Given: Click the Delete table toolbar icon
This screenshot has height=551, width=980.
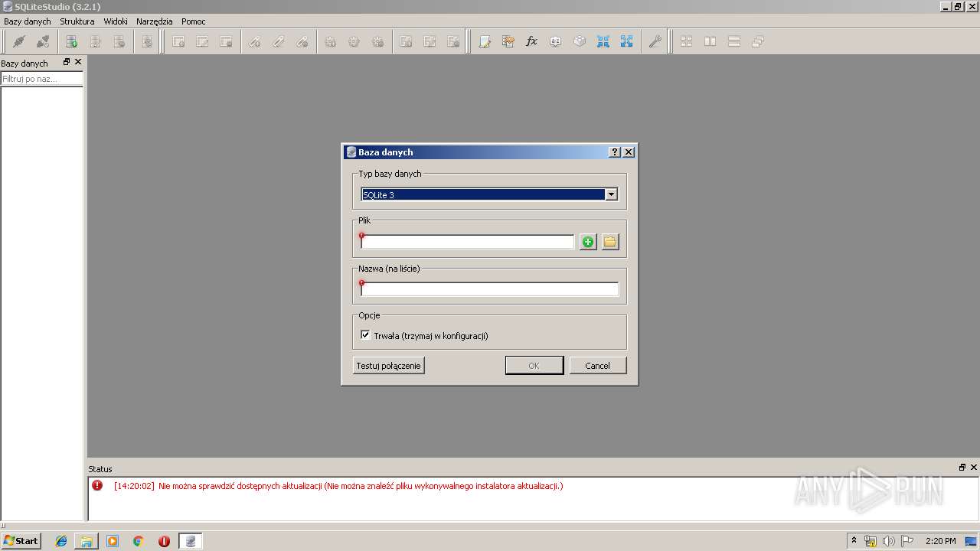Looking at the screenshot, I should [226, 42].
